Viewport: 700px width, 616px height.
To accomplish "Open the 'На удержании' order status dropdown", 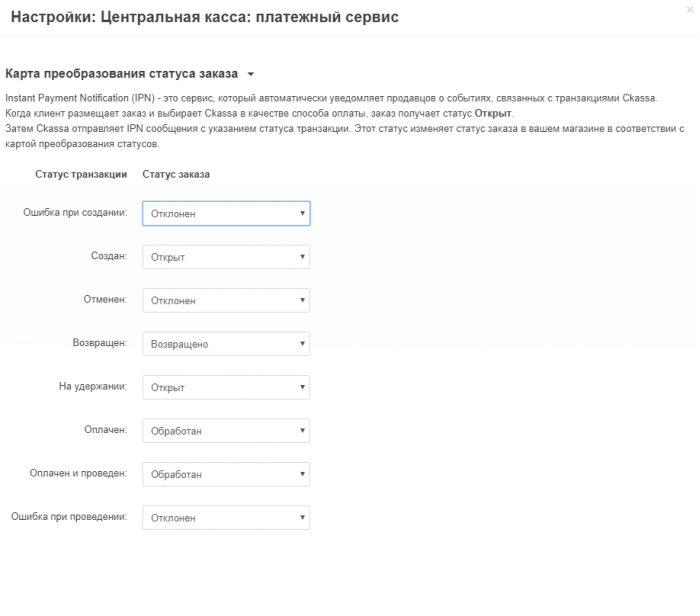I will [x=226, y=387].
